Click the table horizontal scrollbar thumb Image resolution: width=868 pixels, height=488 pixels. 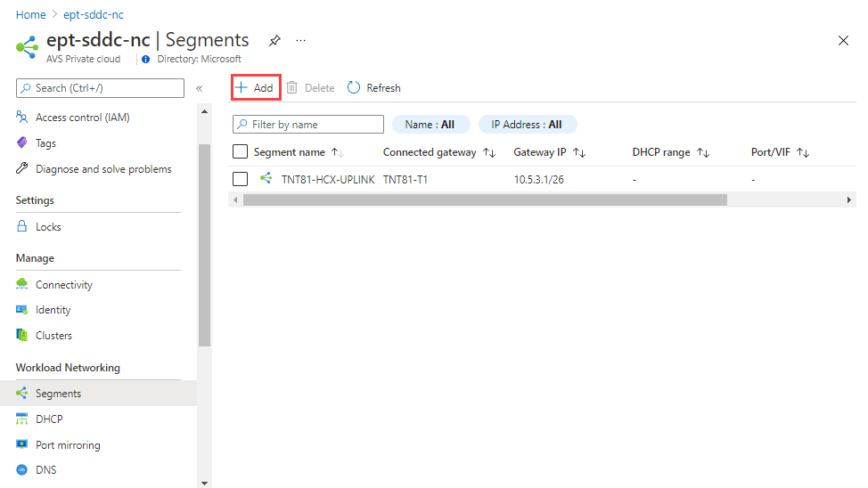(x=485, y=199)
